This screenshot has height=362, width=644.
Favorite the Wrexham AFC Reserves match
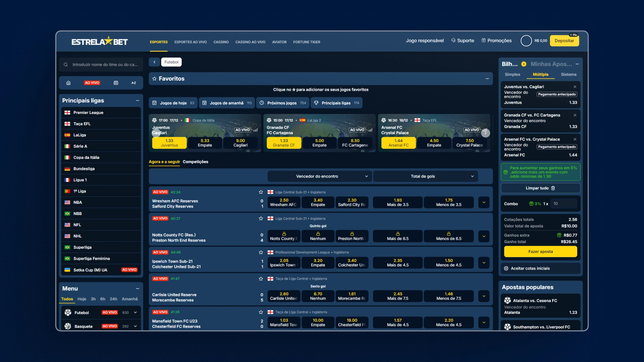261,192
